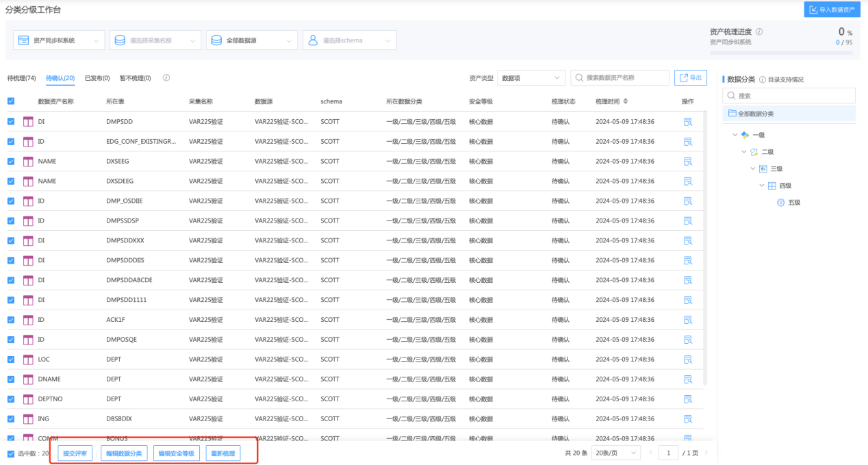Open the action icon for the DBSBDIX row

pyautogui.click(x=688, y=419)
